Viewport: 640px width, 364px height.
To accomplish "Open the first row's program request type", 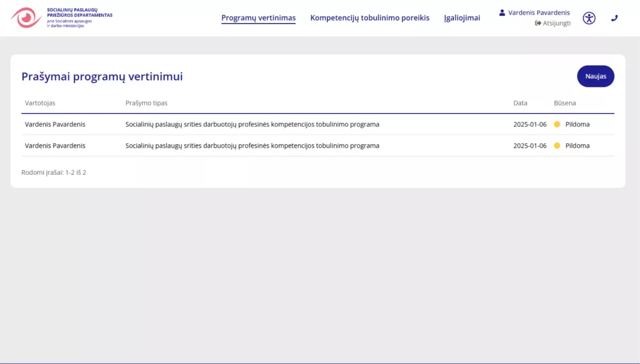I will click(x=252, y=124).
